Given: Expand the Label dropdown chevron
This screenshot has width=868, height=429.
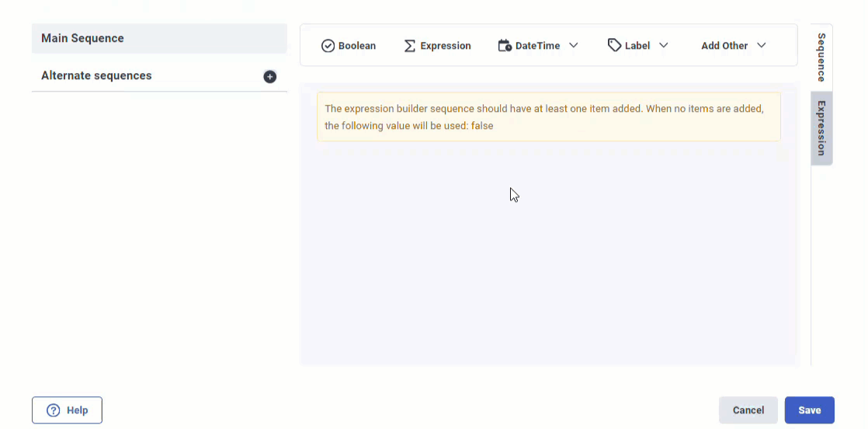Looking at the screenshot, I should click(664, 46).
